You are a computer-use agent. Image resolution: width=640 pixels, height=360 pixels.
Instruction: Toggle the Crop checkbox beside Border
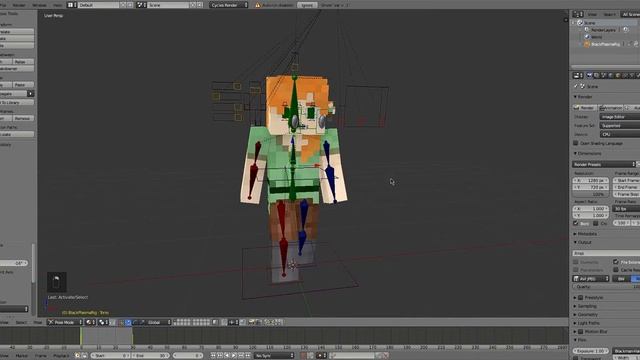[x=596, y=223]
